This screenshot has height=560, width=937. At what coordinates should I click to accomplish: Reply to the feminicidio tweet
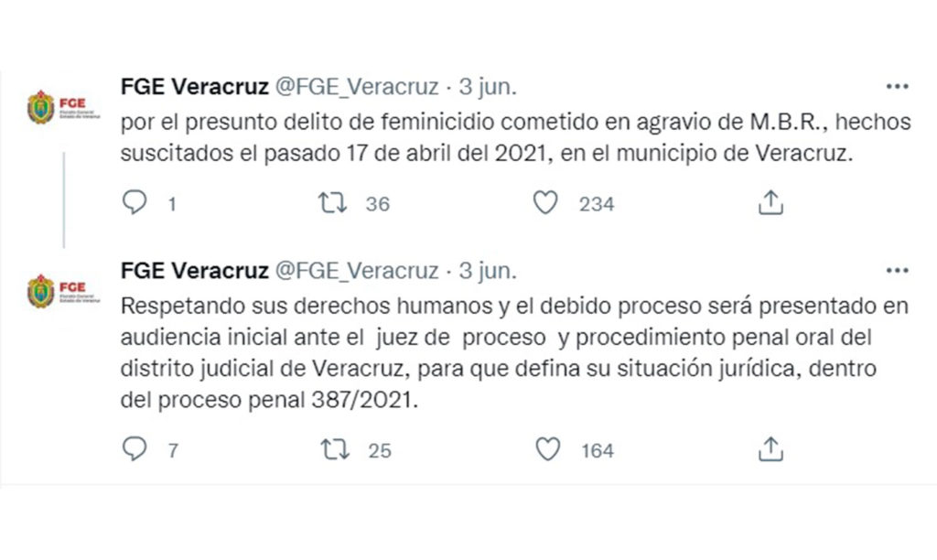(x=135, y=203)
